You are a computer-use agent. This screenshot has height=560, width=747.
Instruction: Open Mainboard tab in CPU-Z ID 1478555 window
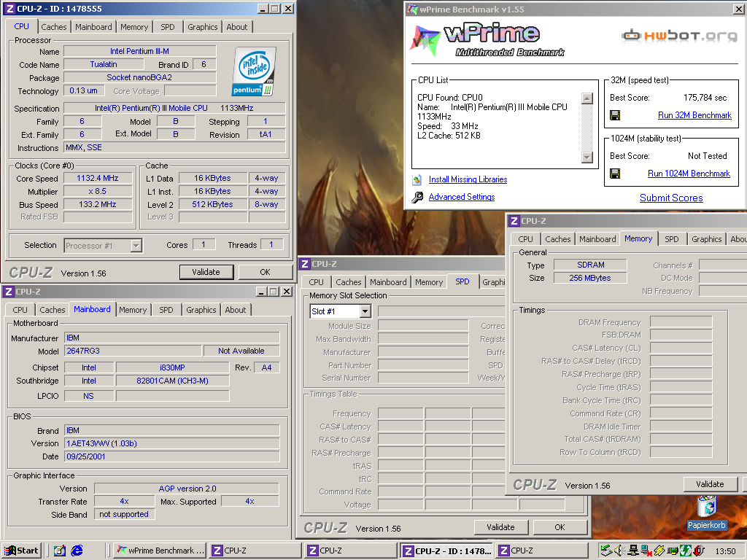point(94,27)
